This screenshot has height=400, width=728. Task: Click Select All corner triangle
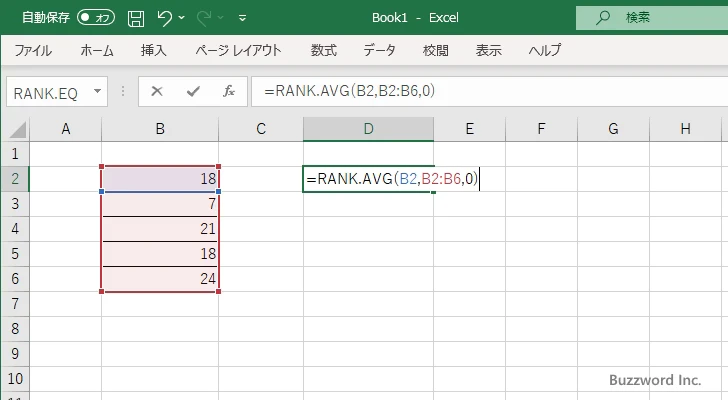pos(15,129)
